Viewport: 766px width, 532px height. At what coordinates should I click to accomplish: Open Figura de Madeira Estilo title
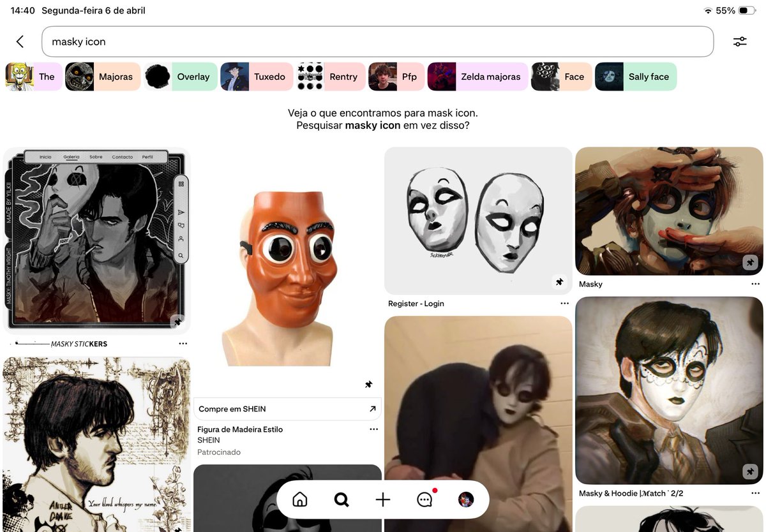click(240, 429)
